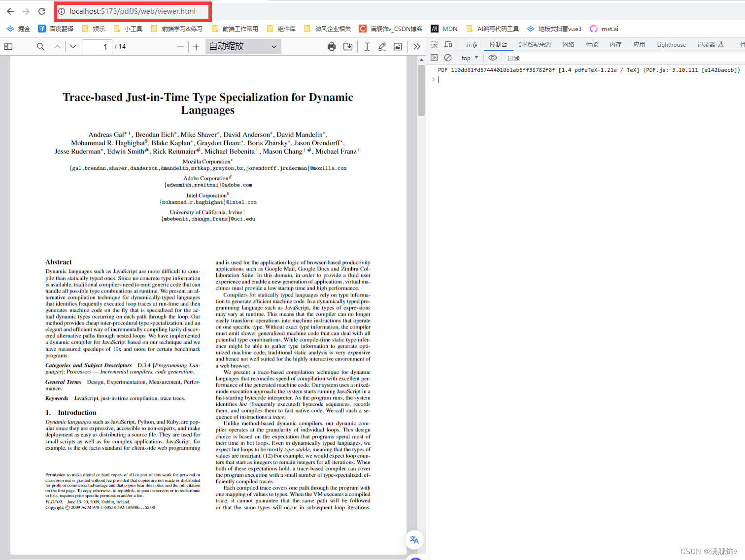Open the zoom level 自动缩放 dropdown
Image resolution: width=745 pixels, height=560 pixels.
coord(242,46)
